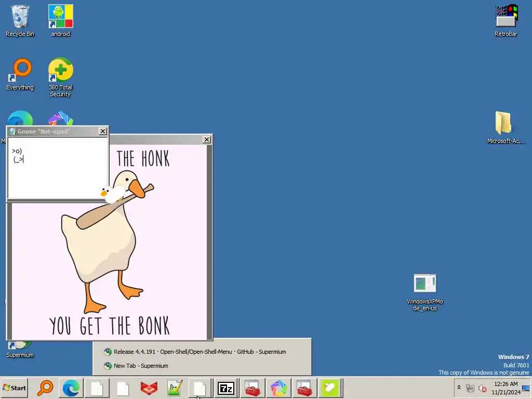Viewport: 532px width, 399px height.
Task: Select the Supermium desktop shortcut
Action: (x=20, y=350)
